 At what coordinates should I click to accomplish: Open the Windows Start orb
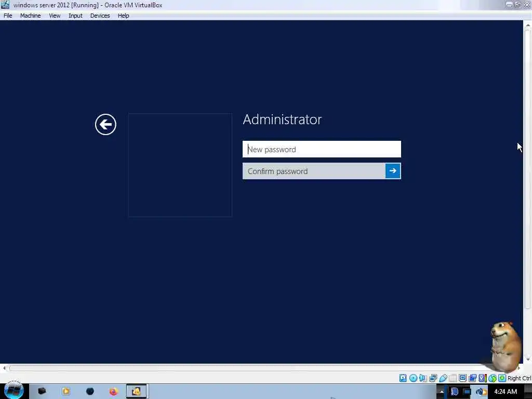(x=14, y=391)
